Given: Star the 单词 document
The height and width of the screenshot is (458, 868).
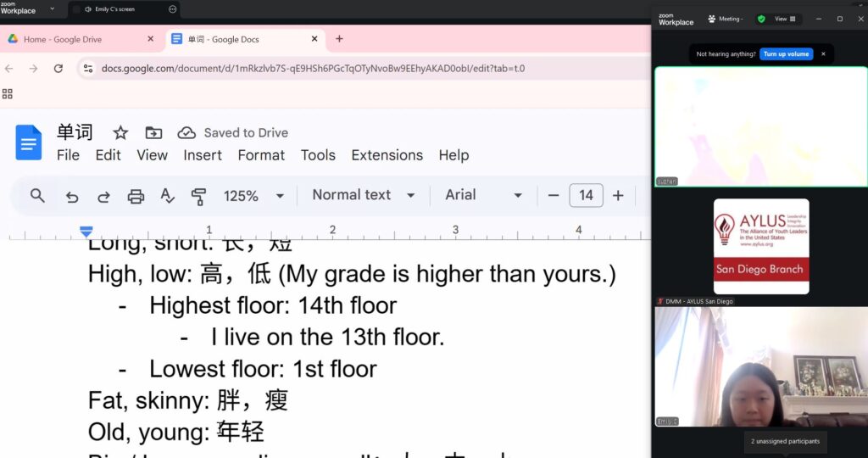Looking at the screenshot, I should pos(120,132).
